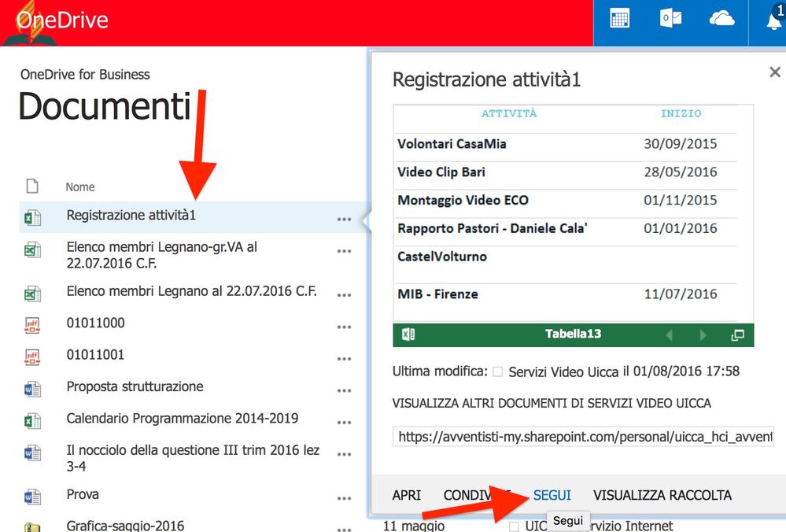Open more options for Proposta strutturazione
The width and height of the screenshot is (786, 532).
point(344,390)
